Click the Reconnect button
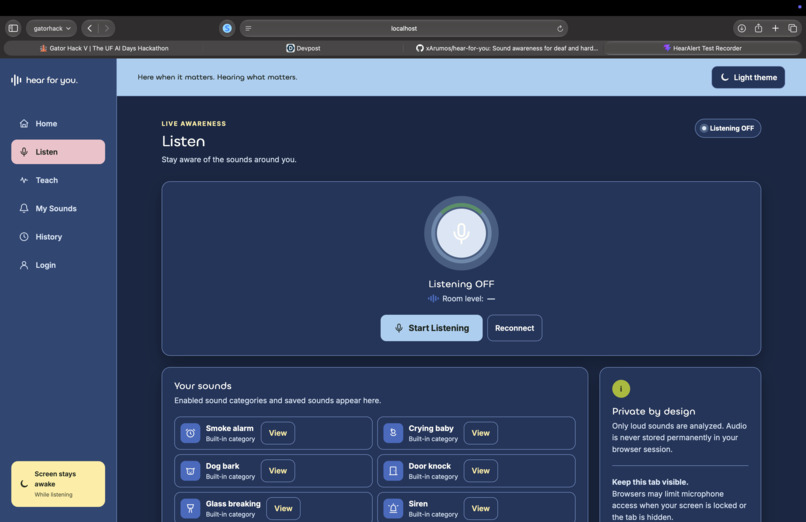 pyautogui.click(x=515, y=328)
